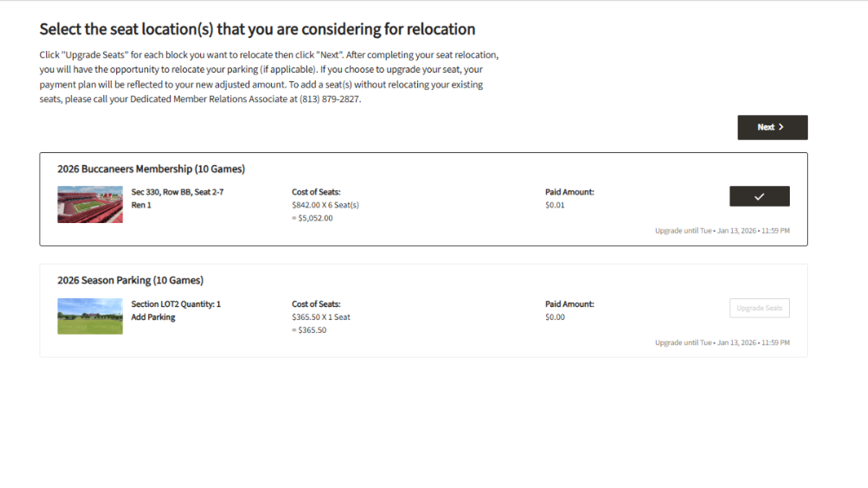Click the $365.50 parking total
This screenshot has height=488, width=868.
311,330
